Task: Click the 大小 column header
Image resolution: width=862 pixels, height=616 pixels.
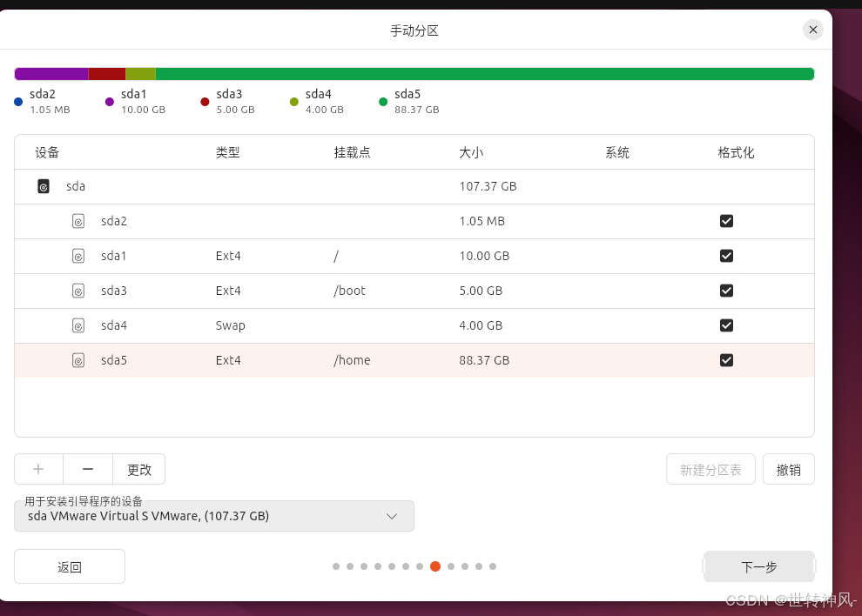Action: pos(471,153)
